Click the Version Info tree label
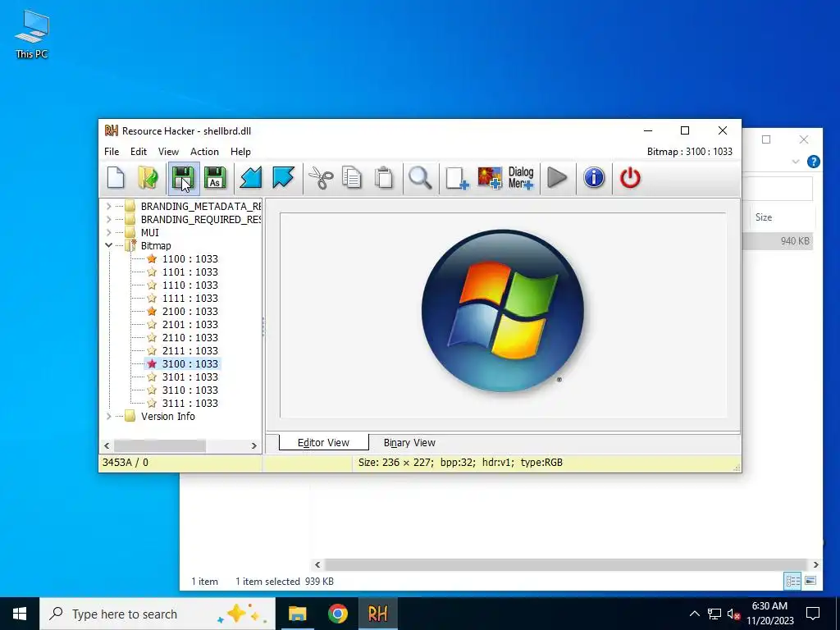The width and height of the screenshot is (840, 630). pyautogui.click(x=167, y=416)
